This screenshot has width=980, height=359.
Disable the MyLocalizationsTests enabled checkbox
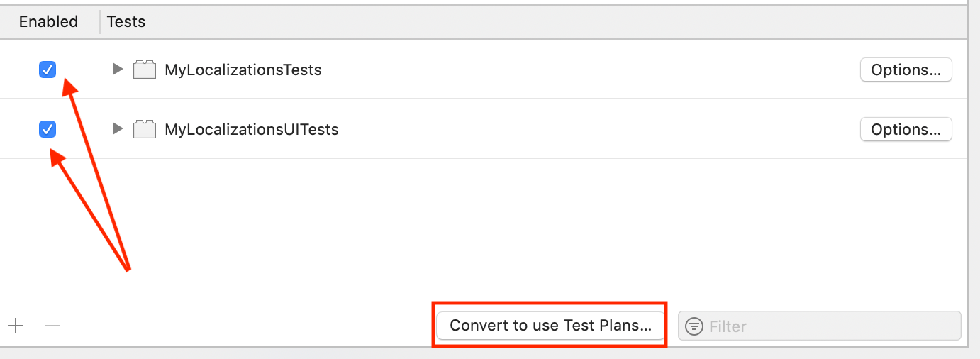[x=48, y=70]
